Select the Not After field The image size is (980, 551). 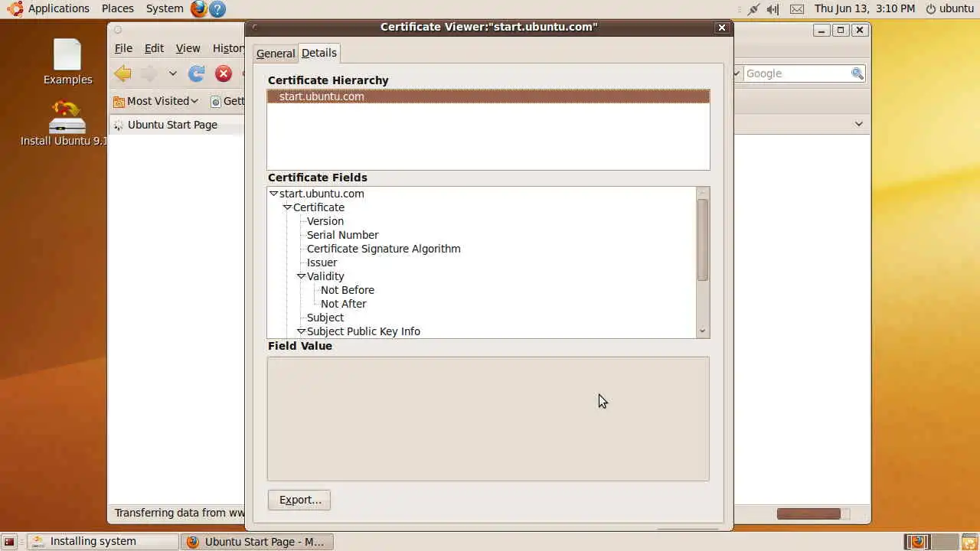pyautogui.click(x=344, y=304)
